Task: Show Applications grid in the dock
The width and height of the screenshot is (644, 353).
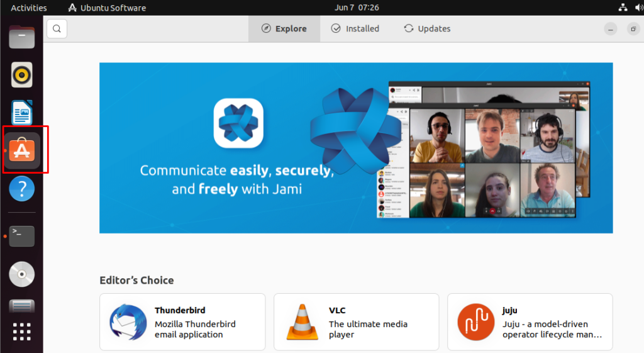Action: click(22, 332)
